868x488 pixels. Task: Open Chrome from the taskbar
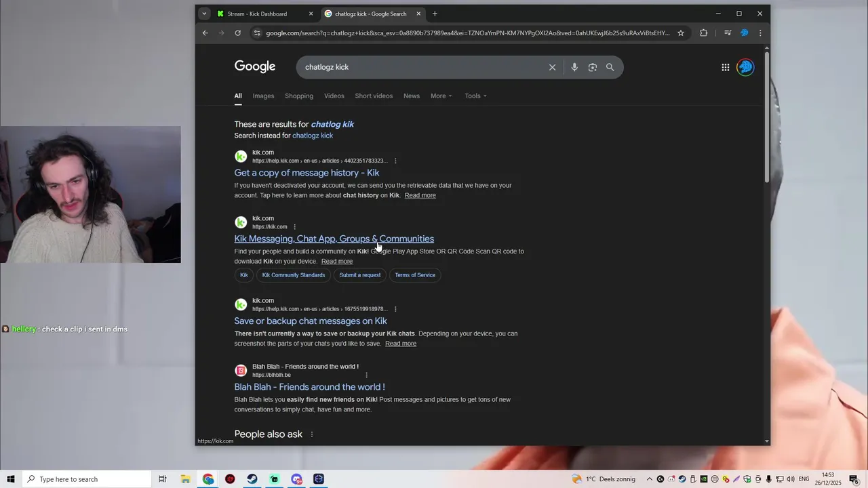click(208, 479)
